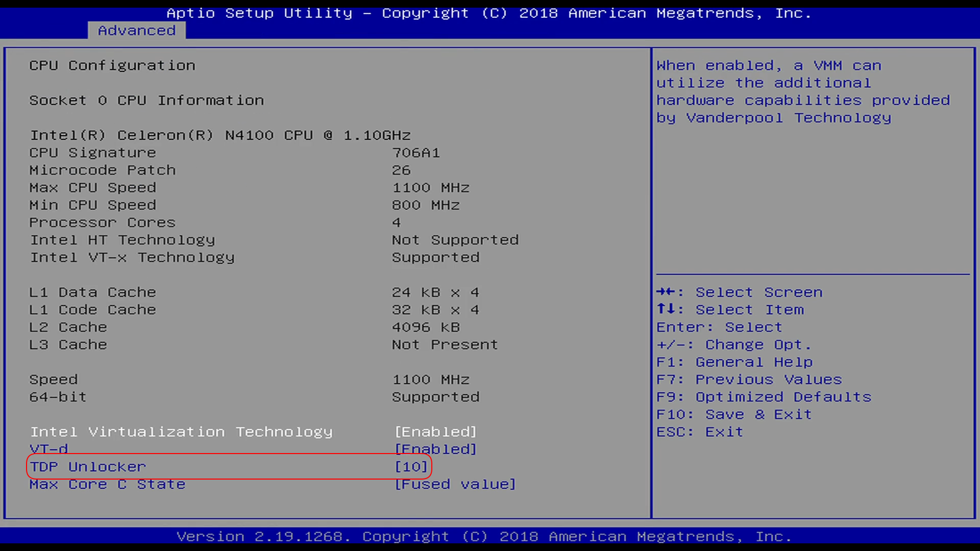Click the Not Supported value

(x=455, y=240)
